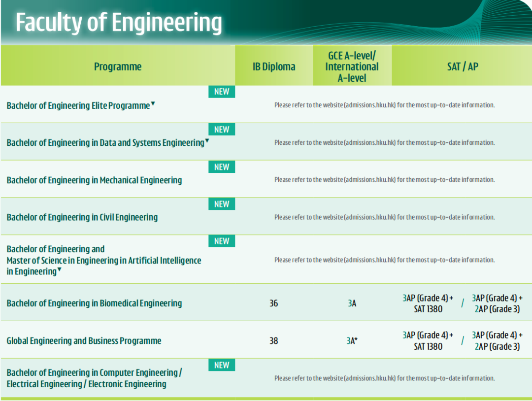Select the IB Diploma column header
This screenshot has width=532, height=401.
coord(274,67)
